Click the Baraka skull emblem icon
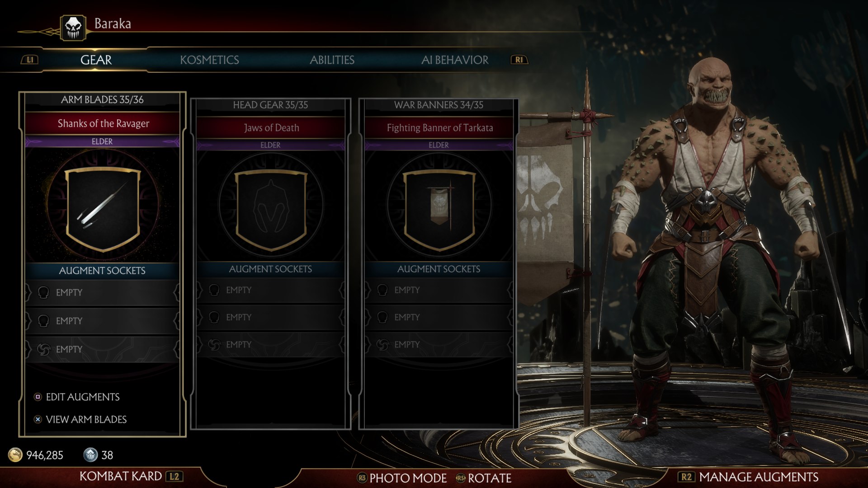868x488 pixels. (73, 28)
